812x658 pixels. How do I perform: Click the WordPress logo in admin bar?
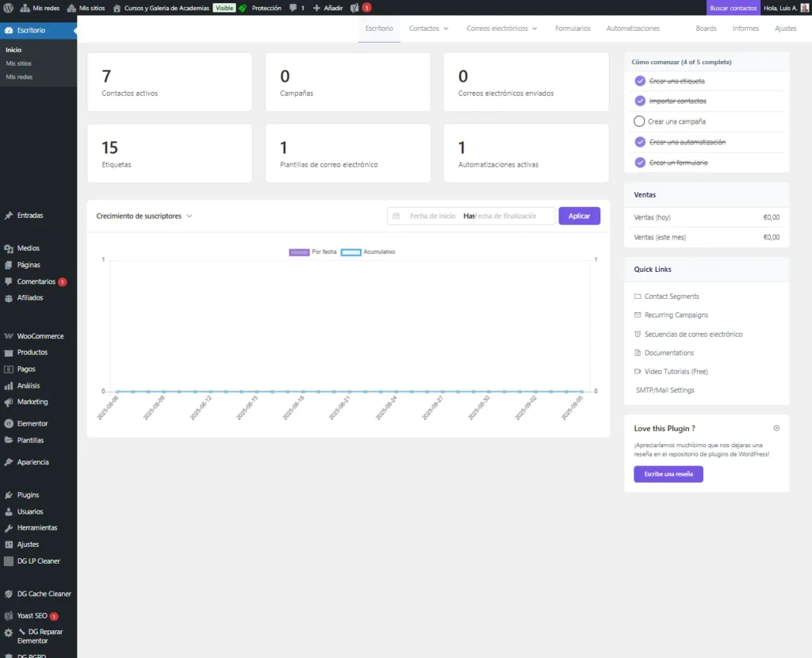[x=8, y=8]
